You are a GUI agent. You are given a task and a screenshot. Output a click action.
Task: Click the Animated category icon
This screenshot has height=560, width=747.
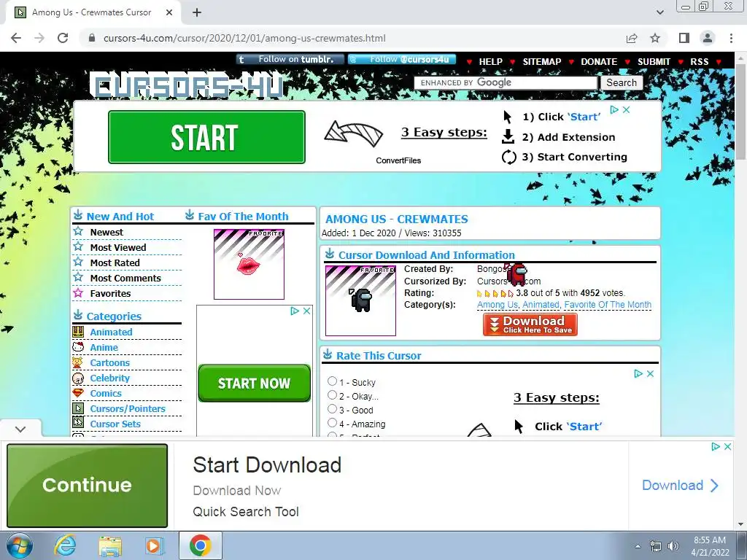[x=78, y=332]
